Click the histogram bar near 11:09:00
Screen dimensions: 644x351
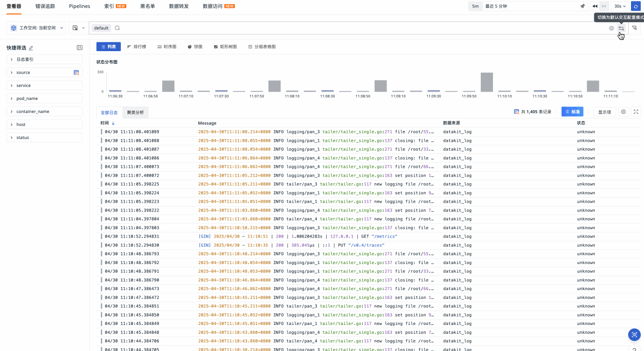click(x=381, y=86)
